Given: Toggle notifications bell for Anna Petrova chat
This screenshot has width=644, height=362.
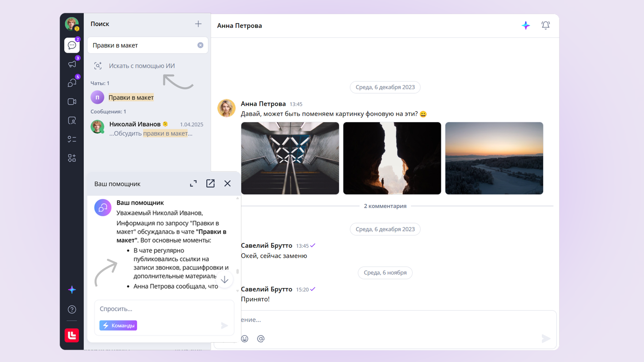Looking at the screenshot, I should tap(545, 25).
